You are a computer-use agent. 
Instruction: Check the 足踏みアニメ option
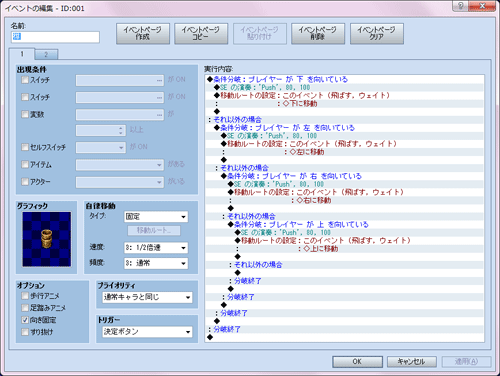pos(25,308)
